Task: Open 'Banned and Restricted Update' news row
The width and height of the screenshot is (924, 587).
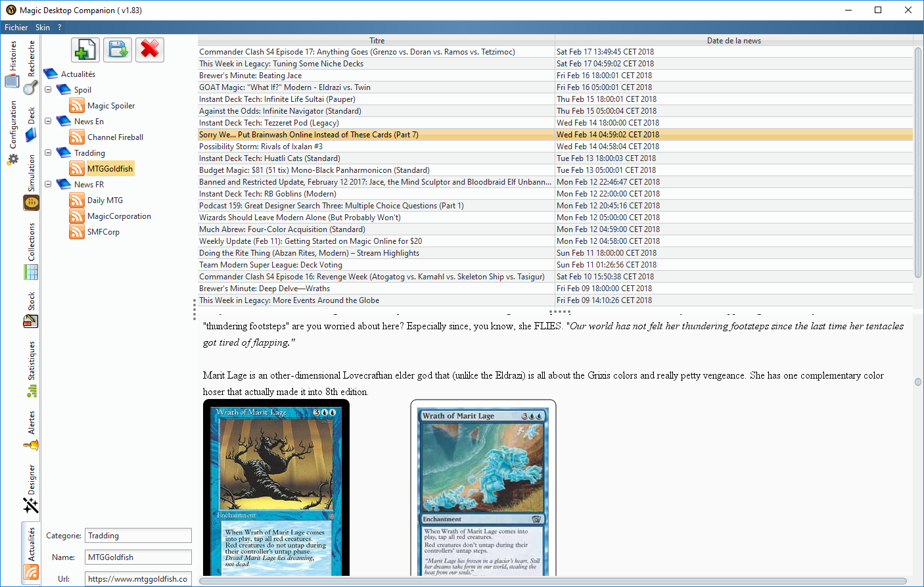Action: (x=555, y=182)
